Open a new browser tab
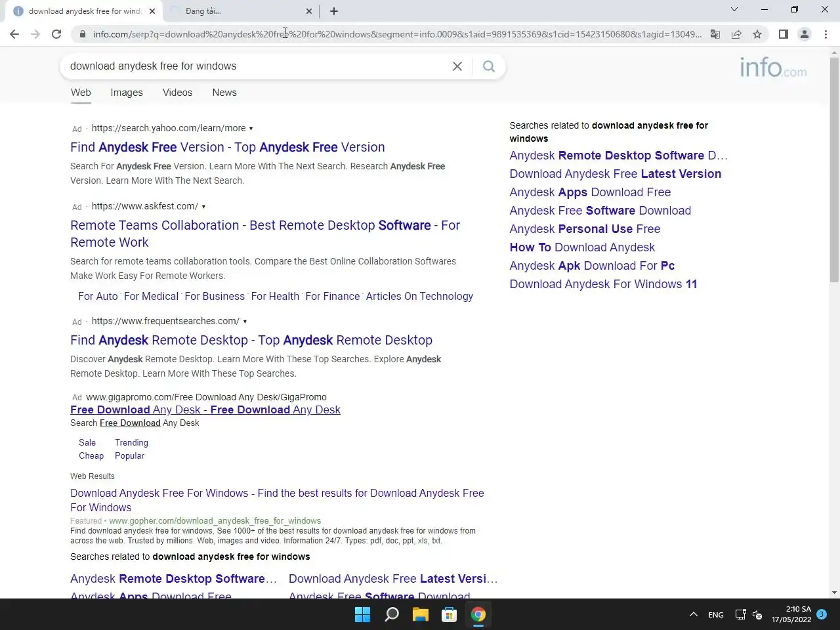 334,11
